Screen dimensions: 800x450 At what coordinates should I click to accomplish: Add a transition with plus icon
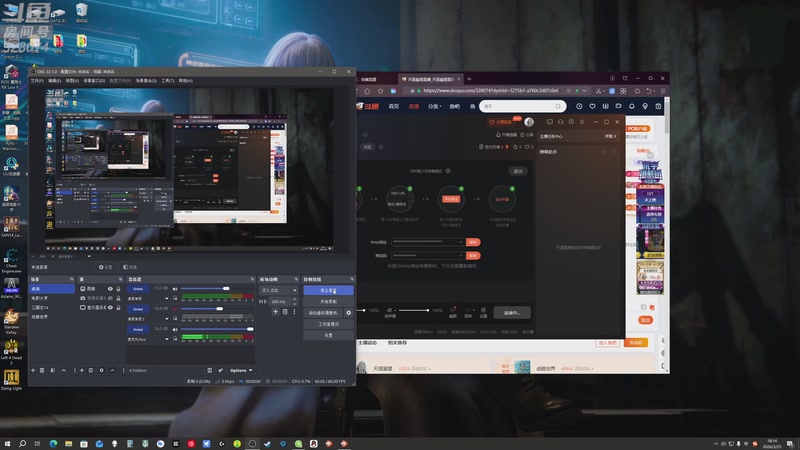click(x=276, y=312)
